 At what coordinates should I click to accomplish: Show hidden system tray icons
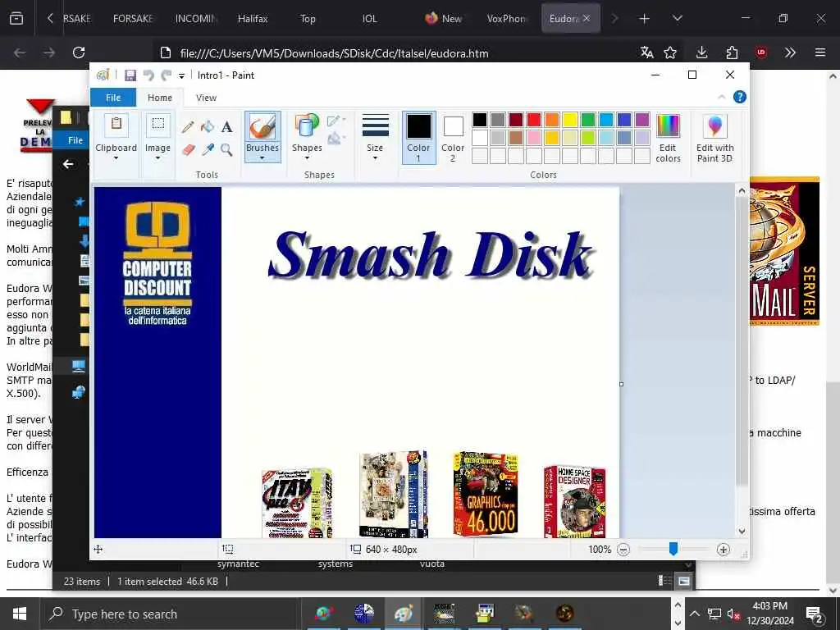pyautogui.click(x=694, y=614)
